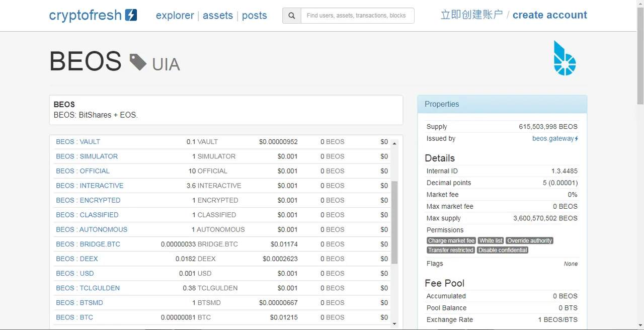This screenshot has width=644, height=330.
Task: Click lightning icon next to beos.gateway
Action: pyautogui.click(x=576, y=139)
